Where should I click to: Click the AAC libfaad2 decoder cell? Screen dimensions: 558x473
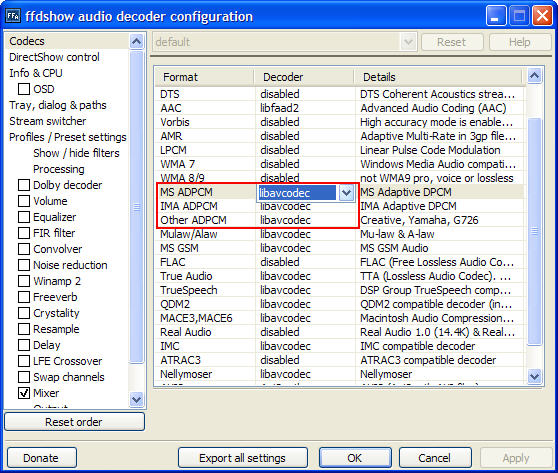305,108
